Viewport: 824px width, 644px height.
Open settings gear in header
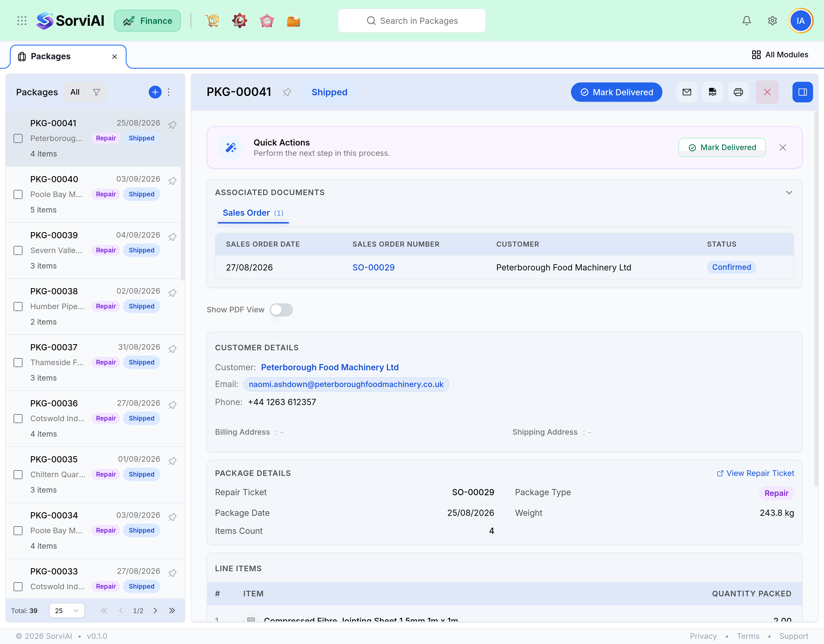pos(772,21)
